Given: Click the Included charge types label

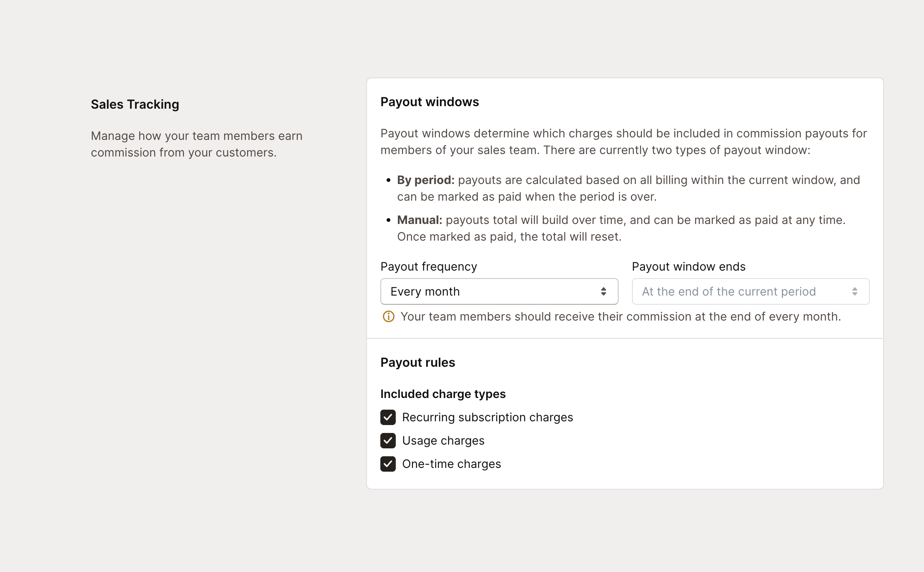Looking at the screenshot, I should click(443, 394).
